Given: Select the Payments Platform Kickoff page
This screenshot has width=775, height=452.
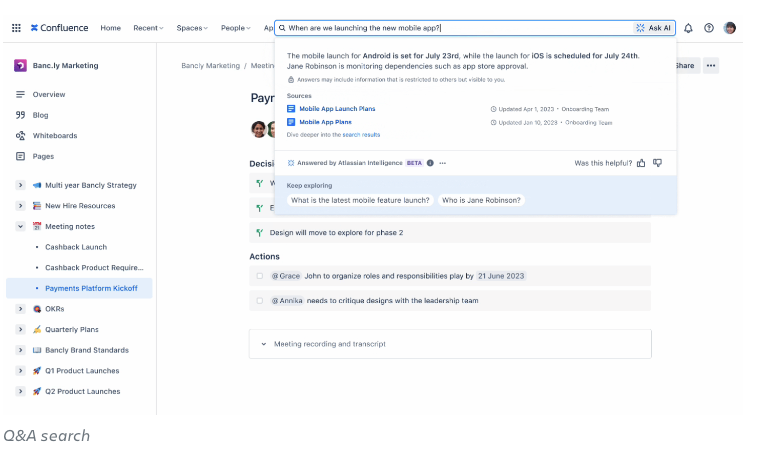Looking at the screenshot, I should tap(91, 288).
